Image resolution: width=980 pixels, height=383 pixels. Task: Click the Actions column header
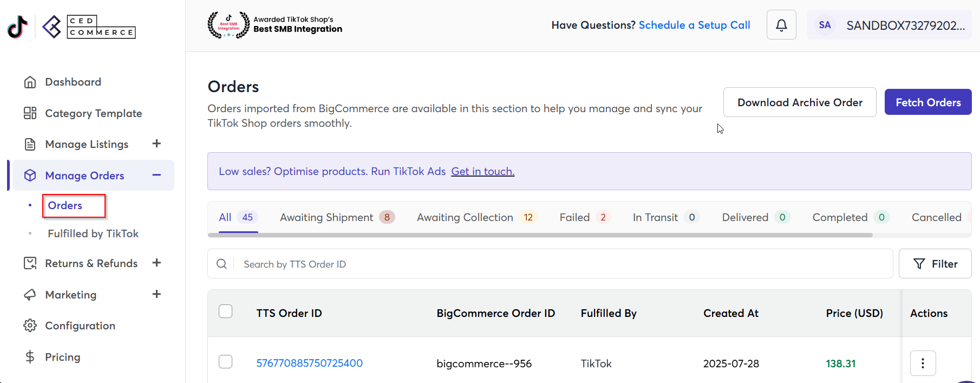(929, 313)
